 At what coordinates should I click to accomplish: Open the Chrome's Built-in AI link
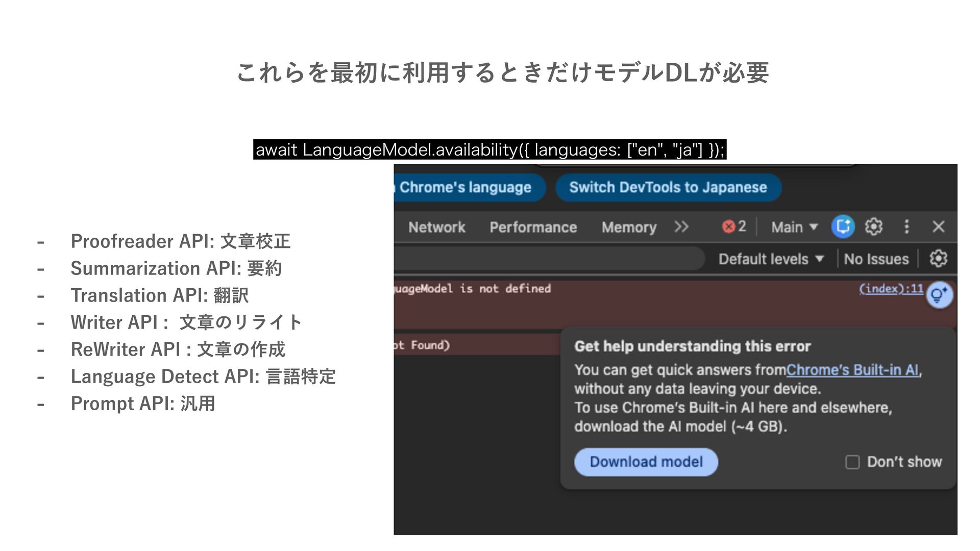tap(852, 370)
